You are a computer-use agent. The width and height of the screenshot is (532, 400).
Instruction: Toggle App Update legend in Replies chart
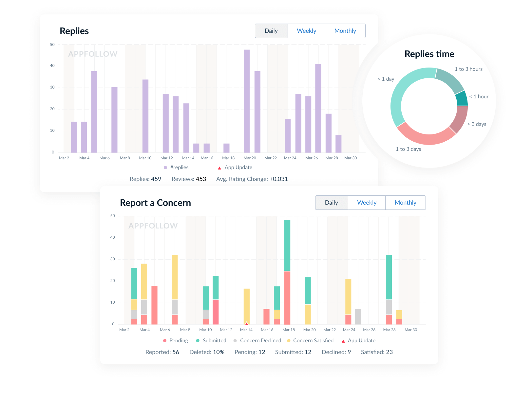click(x=219, y=168)
